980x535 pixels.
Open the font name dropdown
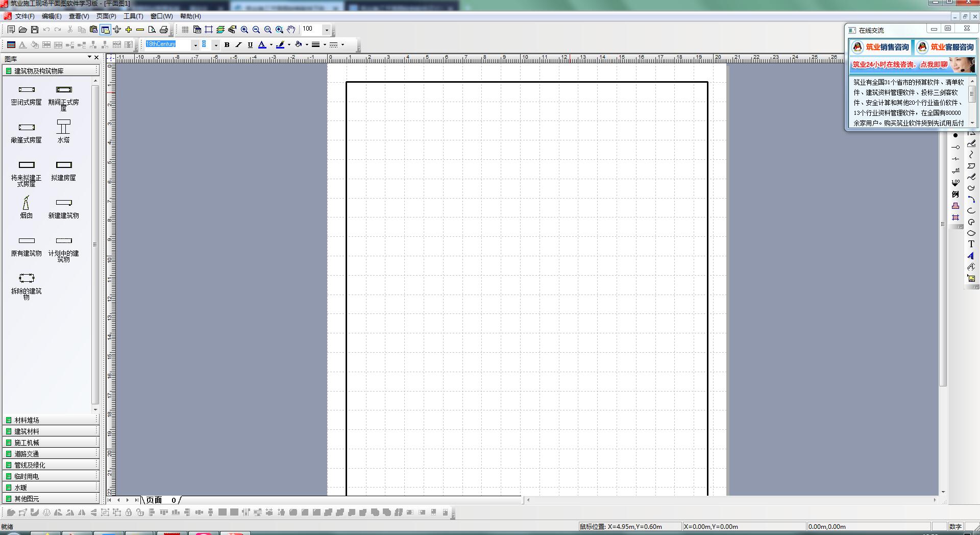(x=195, y=45)
